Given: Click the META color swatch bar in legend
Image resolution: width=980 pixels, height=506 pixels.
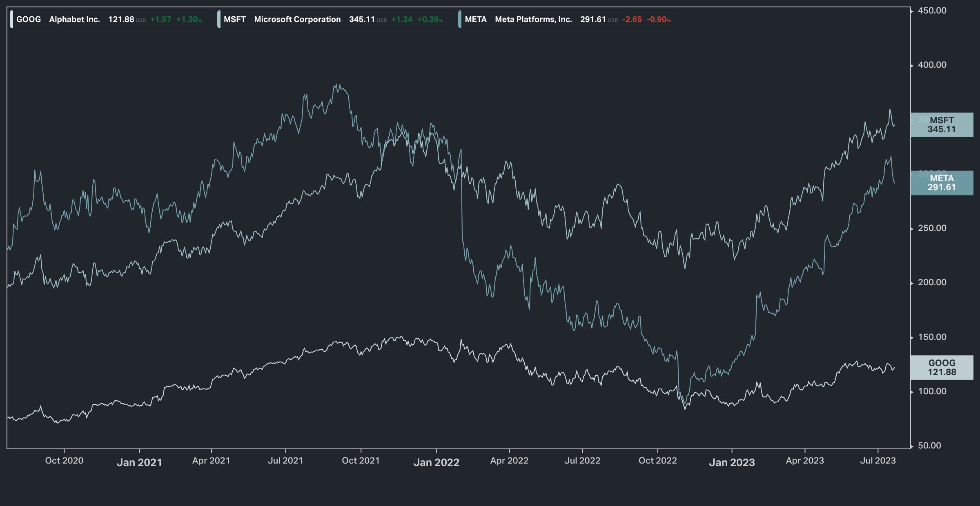Looking at the screenshot, I should tap(460, 19).
